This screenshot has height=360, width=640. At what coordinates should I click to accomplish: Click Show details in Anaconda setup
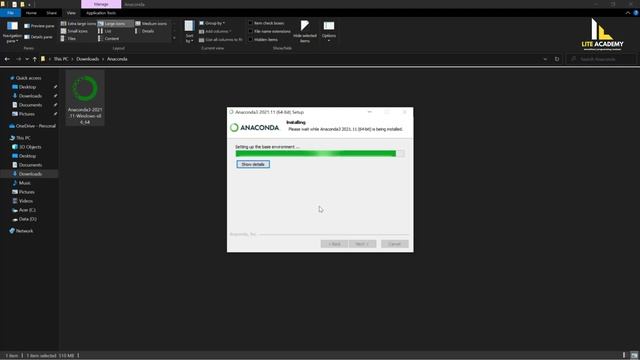click(253, 164)
